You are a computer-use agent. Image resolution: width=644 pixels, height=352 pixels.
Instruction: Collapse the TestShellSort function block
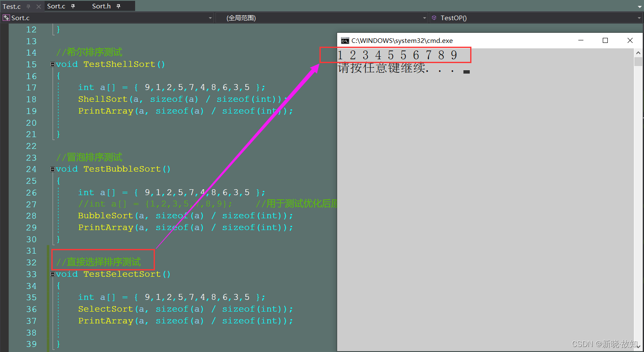53,64
